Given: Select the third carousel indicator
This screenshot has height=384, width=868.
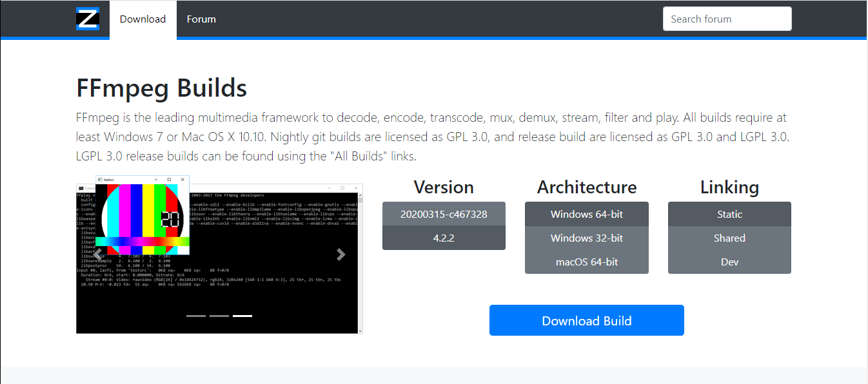Looking at the screenshot, I should (x=242, y=316).
